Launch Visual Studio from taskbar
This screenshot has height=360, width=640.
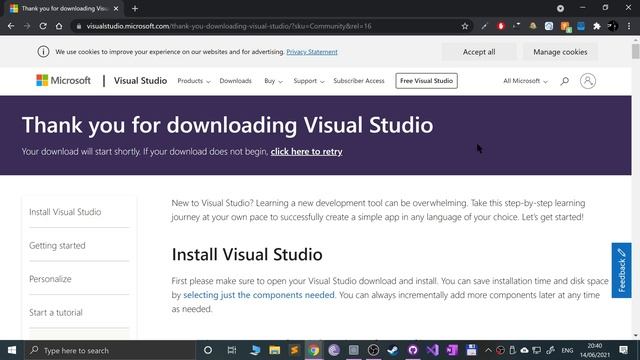(432, 350)
